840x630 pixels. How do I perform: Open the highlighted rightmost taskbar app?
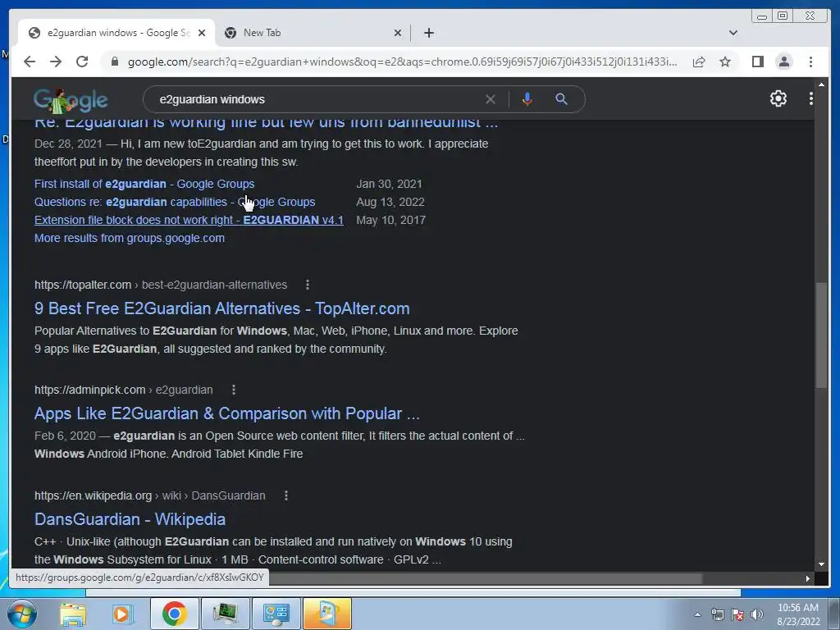click(327, 614)
